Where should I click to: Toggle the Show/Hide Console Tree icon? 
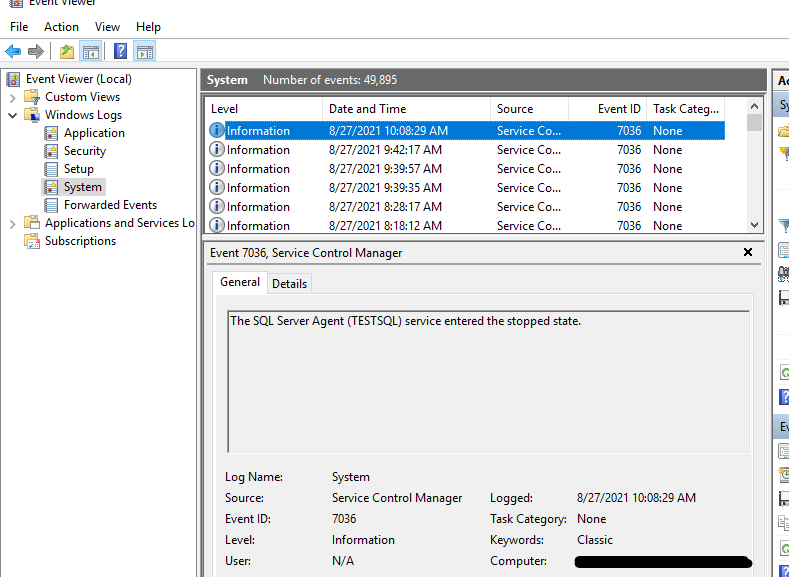91,51
